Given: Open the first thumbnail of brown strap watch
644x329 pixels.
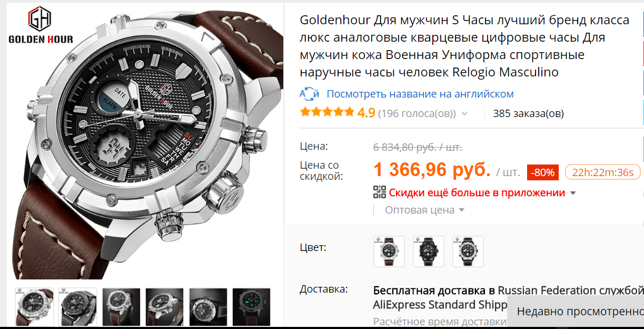Looking at the screenshot, I should point(34,307).
